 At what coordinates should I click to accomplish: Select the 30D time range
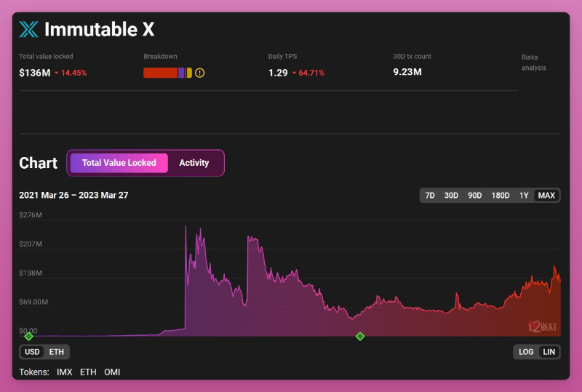[x=451, y=195]
